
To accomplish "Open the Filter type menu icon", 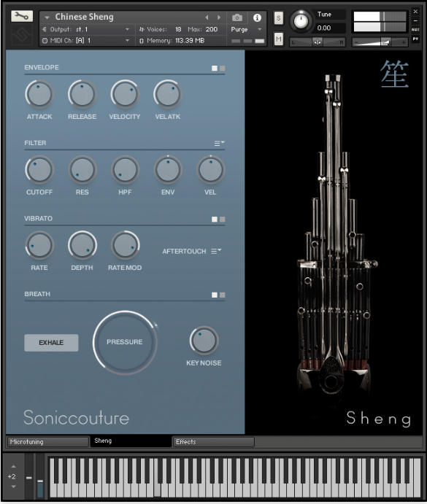I will [x=220, y=143].
